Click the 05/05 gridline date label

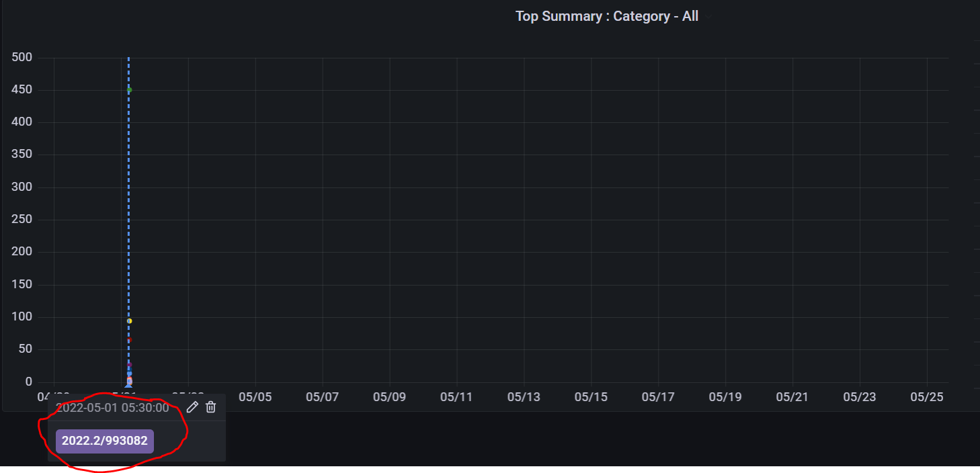(x=255, y=397)
